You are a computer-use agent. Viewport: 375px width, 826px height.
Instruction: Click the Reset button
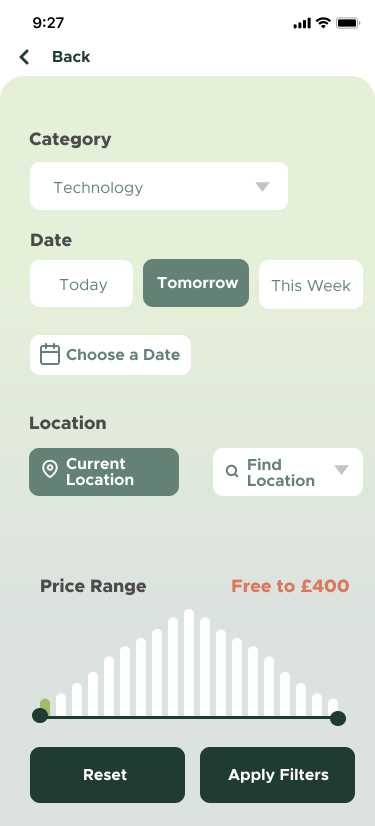tap(107, 775)
